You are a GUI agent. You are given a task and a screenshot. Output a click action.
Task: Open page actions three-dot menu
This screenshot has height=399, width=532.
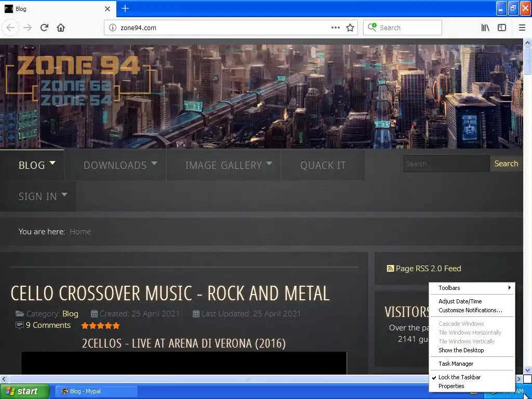click(336, 28)
